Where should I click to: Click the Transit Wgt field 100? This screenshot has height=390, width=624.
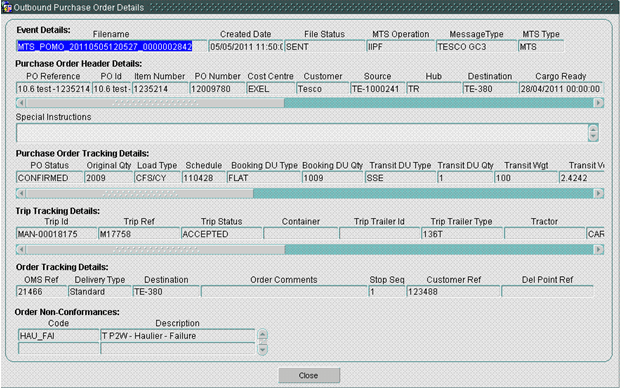pyautogui.click(x=526, y=178)
